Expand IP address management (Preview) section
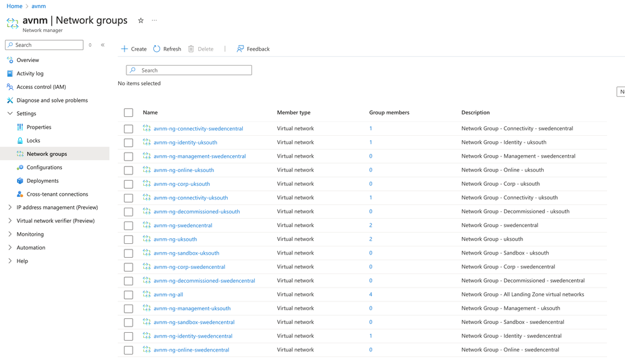The image size is (625, 364). click(10, 207)
